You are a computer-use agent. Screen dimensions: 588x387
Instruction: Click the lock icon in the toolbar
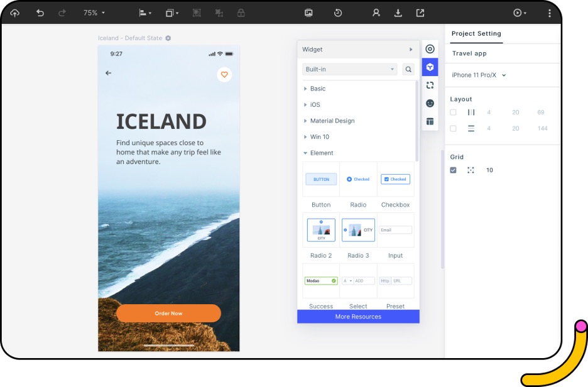(241, 13)
